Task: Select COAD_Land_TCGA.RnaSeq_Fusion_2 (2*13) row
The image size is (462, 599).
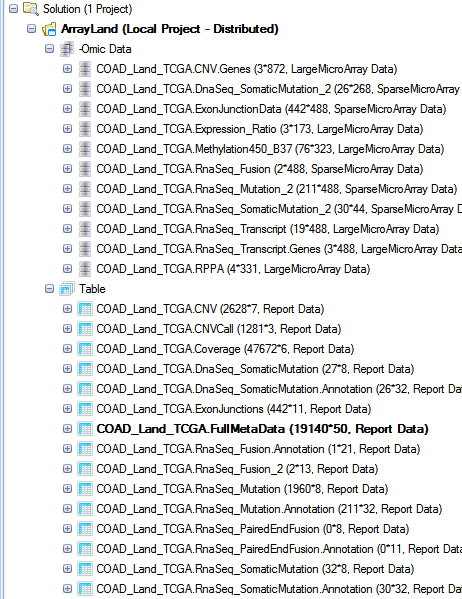Action: (237, 469)
